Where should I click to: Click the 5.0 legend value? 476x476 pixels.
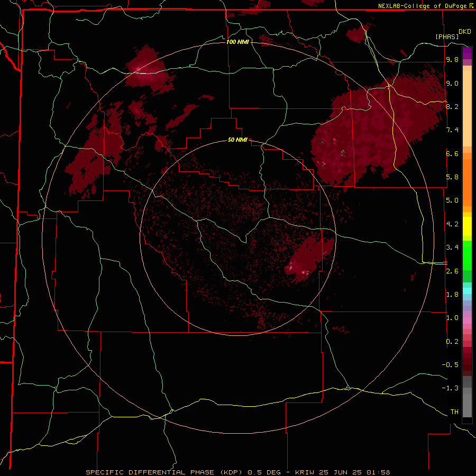click(452, 200)
